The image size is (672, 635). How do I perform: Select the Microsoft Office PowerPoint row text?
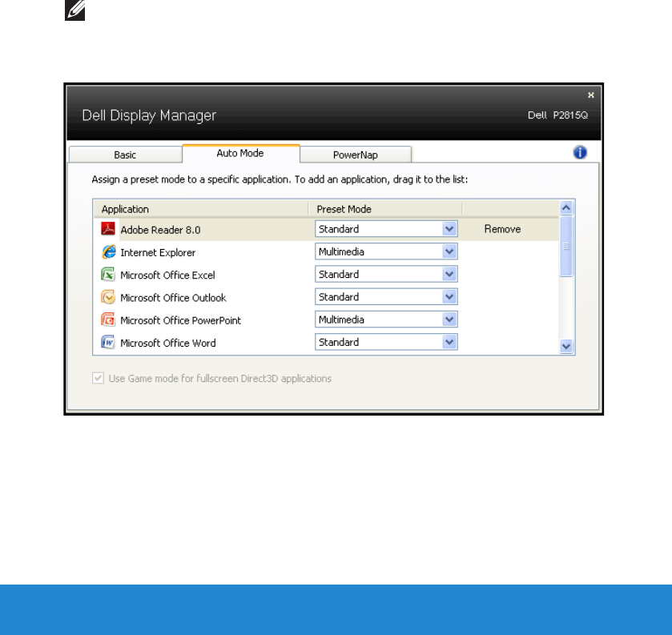(180, 321)
